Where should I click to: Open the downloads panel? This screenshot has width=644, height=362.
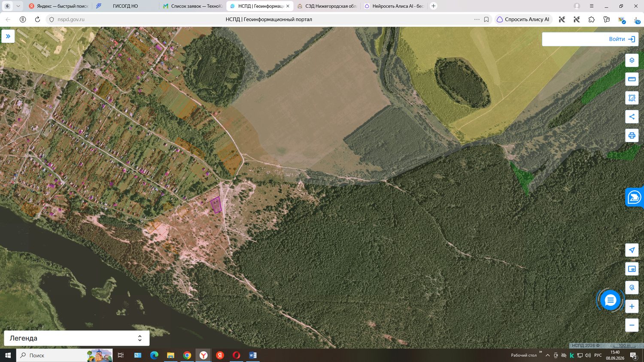[636, 19]
